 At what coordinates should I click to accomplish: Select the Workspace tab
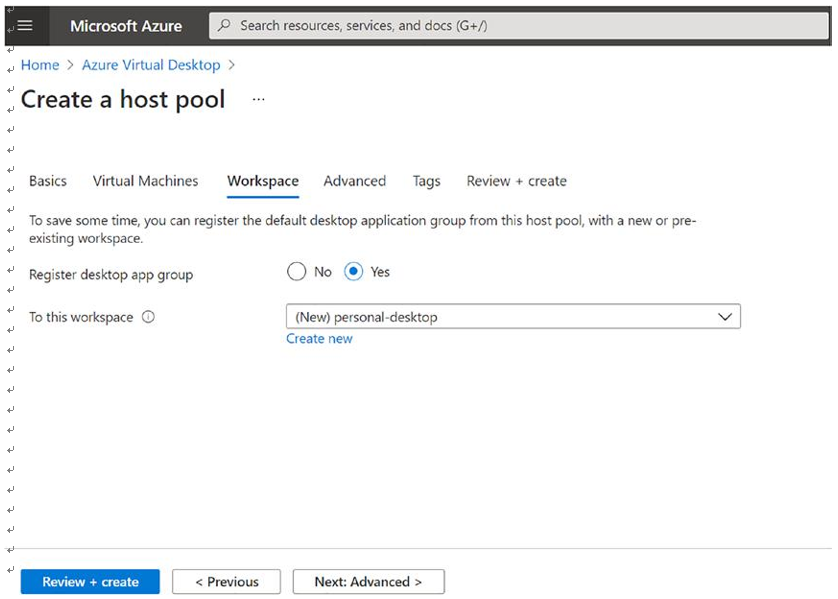point(263,181)
